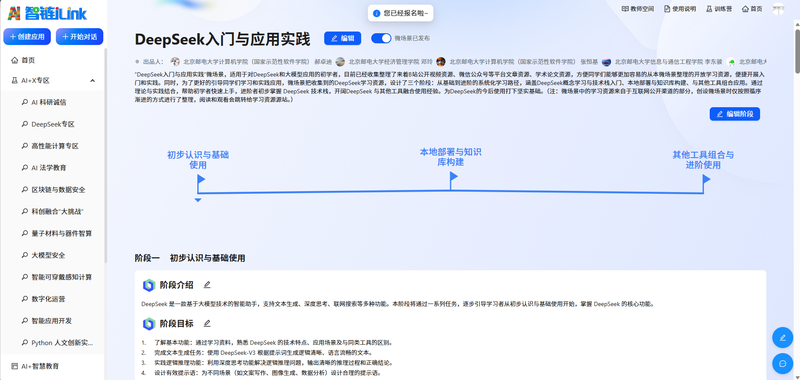Click the 编辑阶段 button
The image size is (800, 380).
[735, 114]
